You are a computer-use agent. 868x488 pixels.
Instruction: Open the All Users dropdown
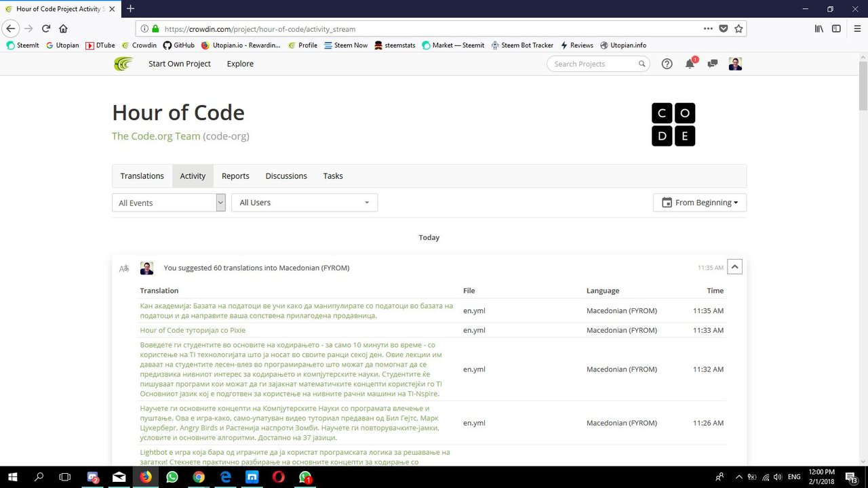pos(304,203)
